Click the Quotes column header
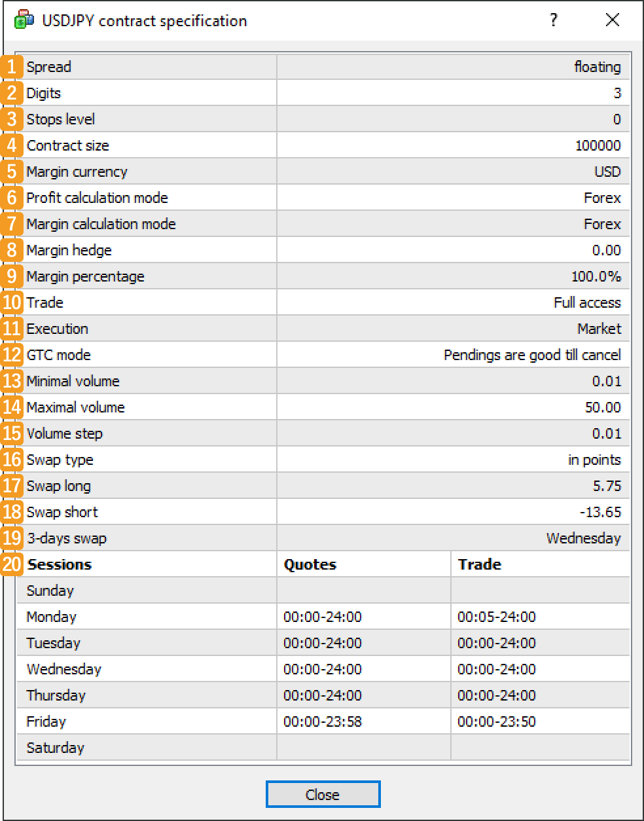 coord(310,564)
